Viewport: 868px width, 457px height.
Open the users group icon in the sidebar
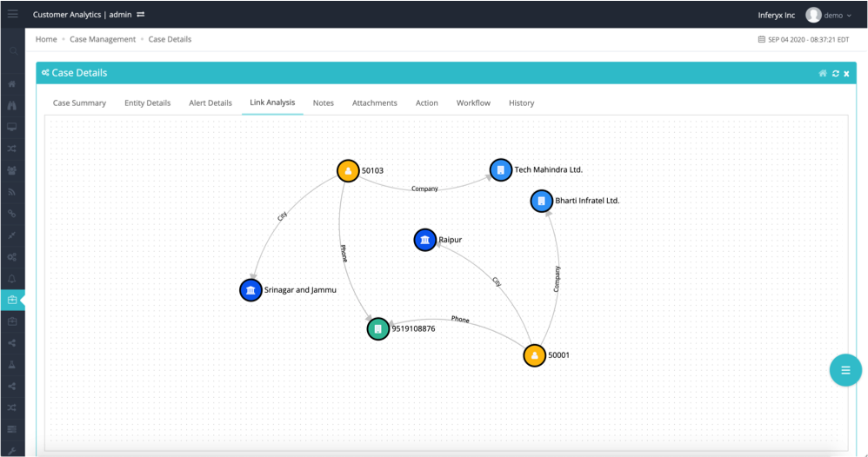coord(12,170)
